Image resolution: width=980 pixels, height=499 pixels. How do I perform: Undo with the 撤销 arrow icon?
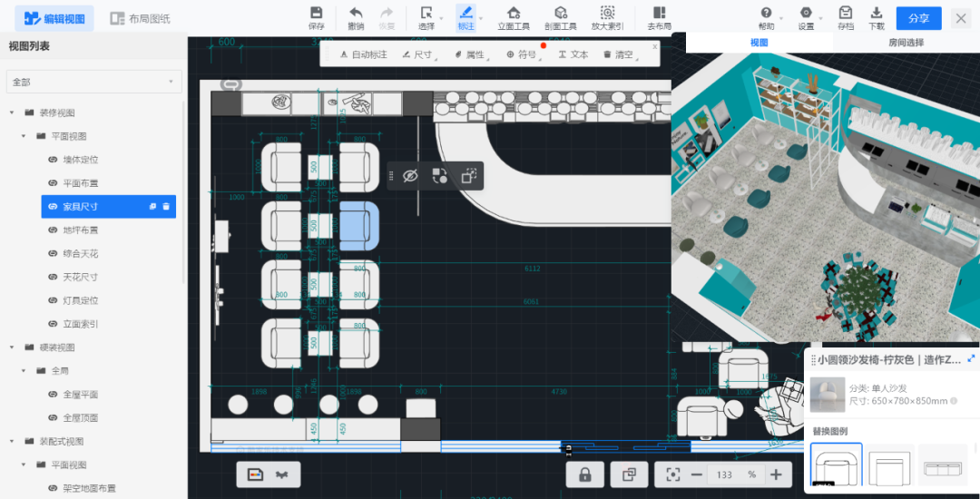pyautogui.click(x=356, y=13)
